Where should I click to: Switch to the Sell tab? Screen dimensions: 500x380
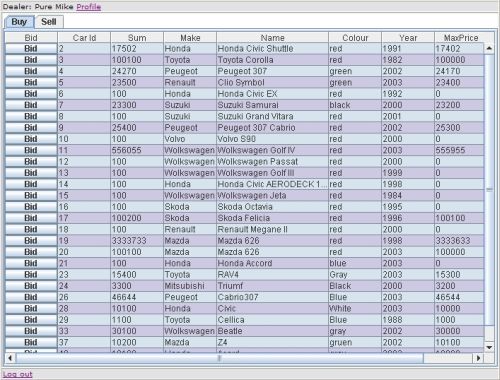click(x=49, y=22)
